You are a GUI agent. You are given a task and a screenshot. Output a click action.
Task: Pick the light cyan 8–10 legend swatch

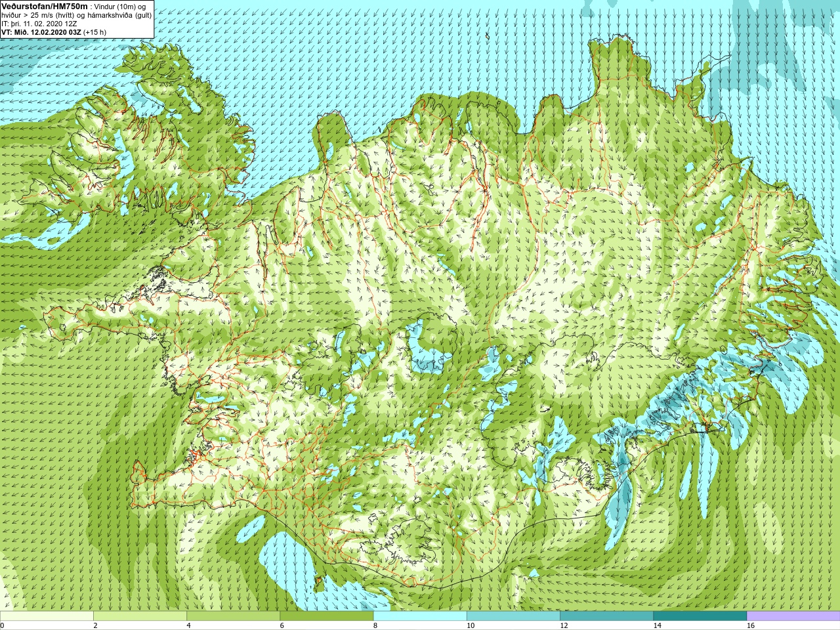coord(420,616)
